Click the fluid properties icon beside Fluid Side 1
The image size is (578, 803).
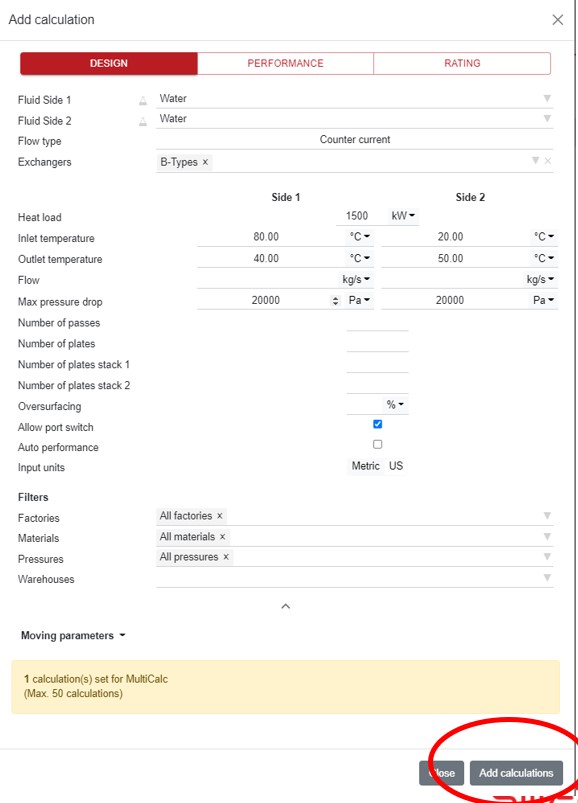tap(145, 99)
